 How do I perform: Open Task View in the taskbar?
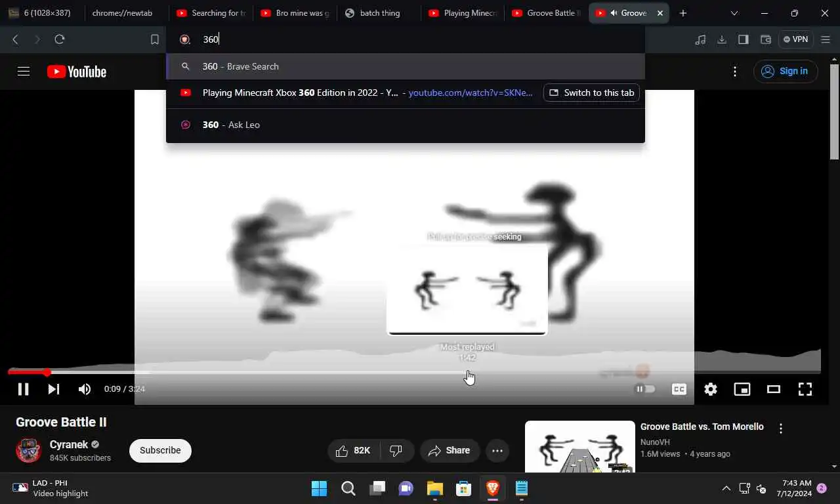pyautogui.click(x=377, y=488)
